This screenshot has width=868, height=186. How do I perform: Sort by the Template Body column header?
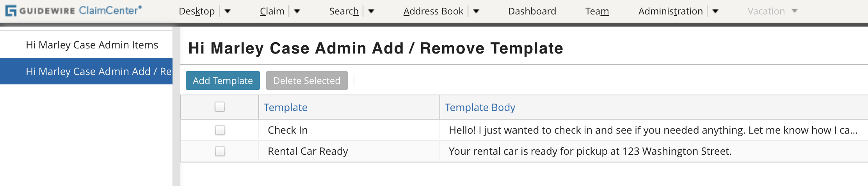tap(480, 107)
